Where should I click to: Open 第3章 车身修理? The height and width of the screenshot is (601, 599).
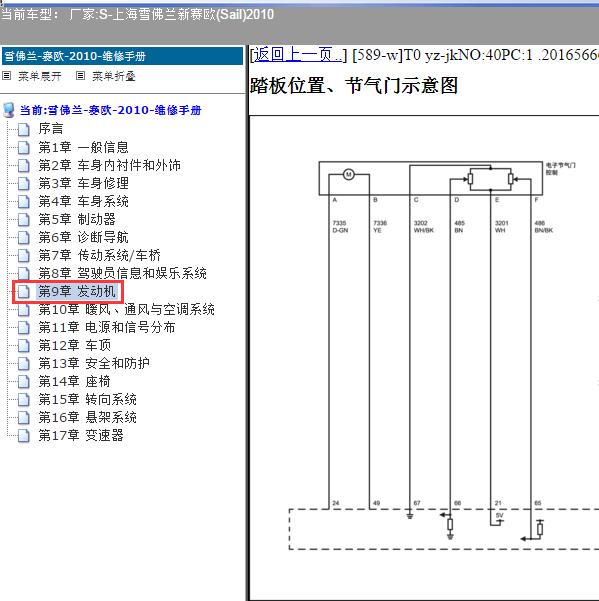coord(84,183)
